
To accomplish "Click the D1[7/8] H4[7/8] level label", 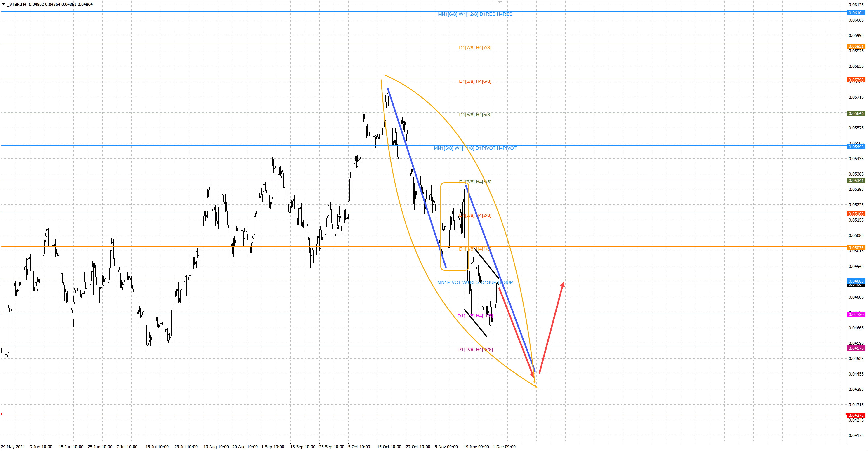I will click(475, 47).
